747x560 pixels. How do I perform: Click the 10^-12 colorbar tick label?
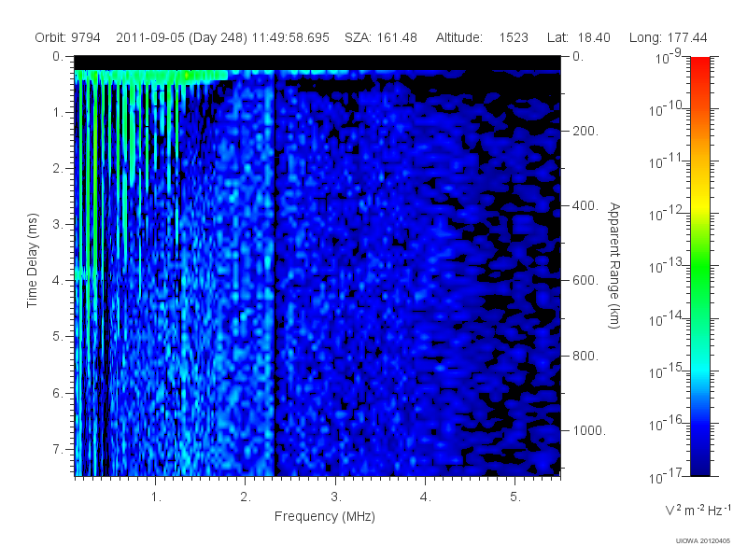667,214
